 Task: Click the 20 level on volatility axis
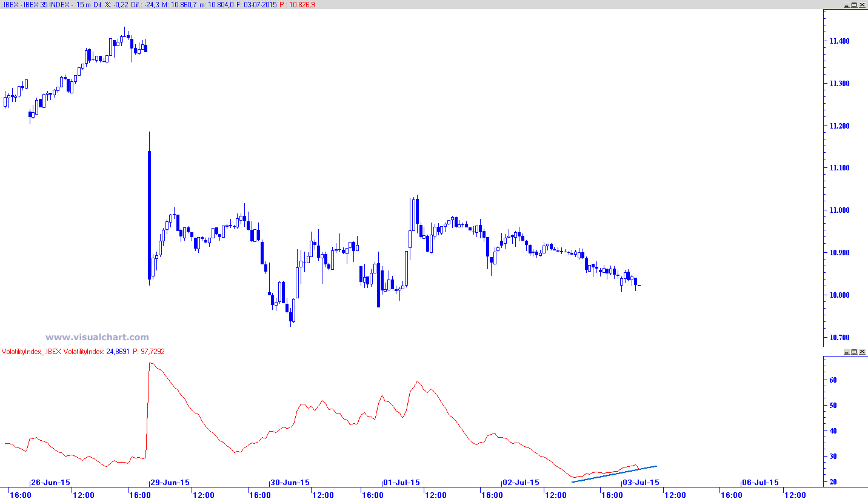click(833, 482)
